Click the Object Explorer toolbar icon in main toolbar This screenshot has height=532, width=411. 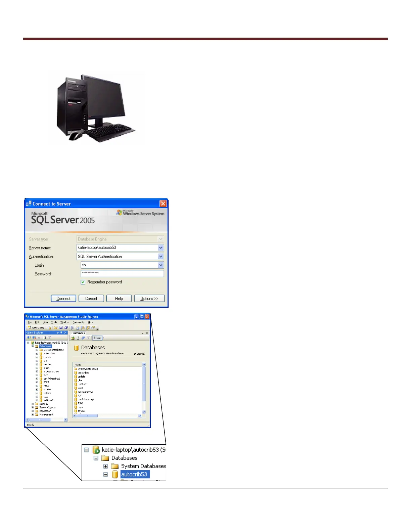pyautogui.click(x=83, y=328)
